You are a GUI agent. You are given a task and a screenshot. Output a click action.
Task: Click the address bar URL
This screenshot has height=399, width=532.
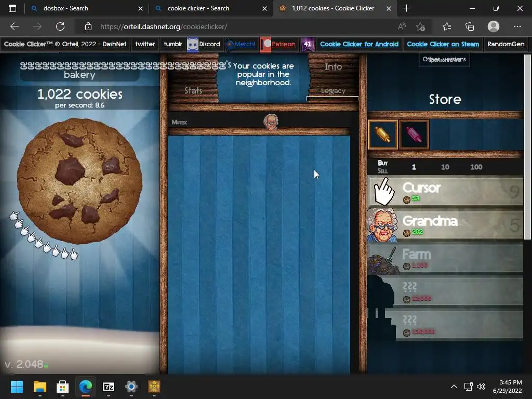point(164,26)
